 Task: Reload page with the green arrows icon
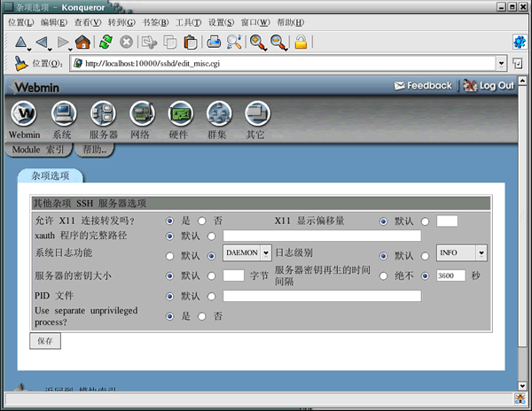click(x=106, y=42)
